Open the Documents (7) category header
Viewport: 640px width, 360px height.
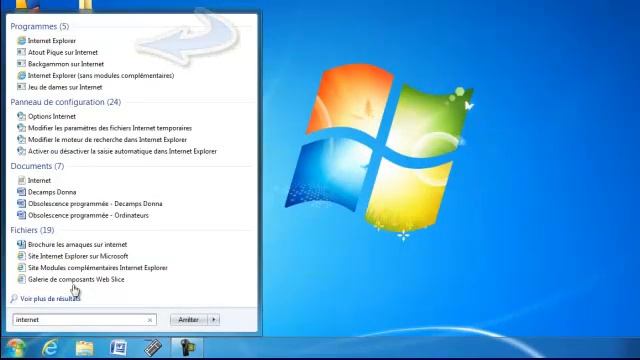(37, 166)
